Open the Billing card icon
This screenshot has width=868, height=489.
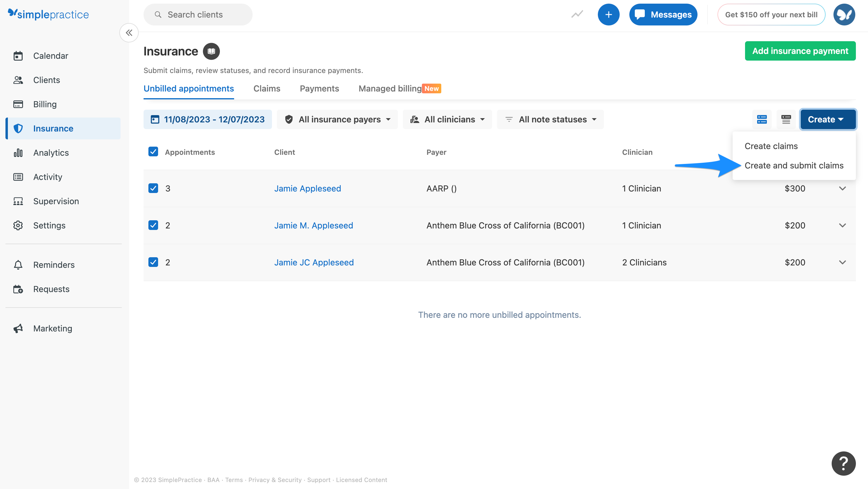pos(18,104)
